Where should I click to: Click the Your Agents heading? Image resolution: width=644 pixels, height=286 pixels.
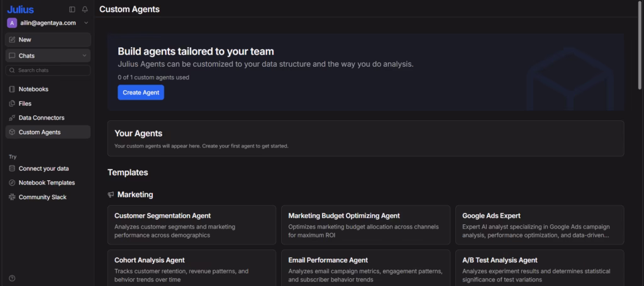[x=138, y=134]
